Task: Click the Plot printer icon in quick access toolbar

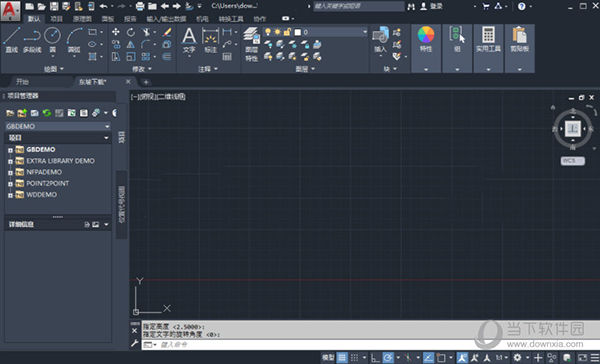Action: point(140,6)
